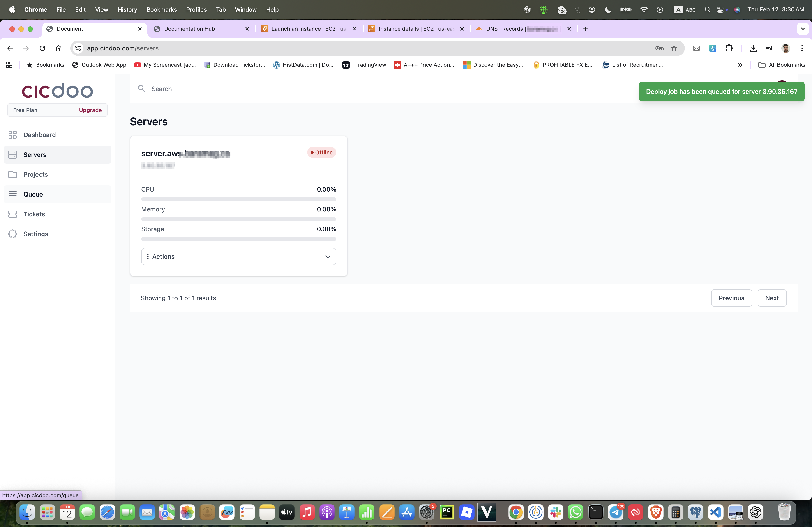Click the Upgrade plan link
The width and height of the screenshot is (812, 527).
[x=90, y=110]
